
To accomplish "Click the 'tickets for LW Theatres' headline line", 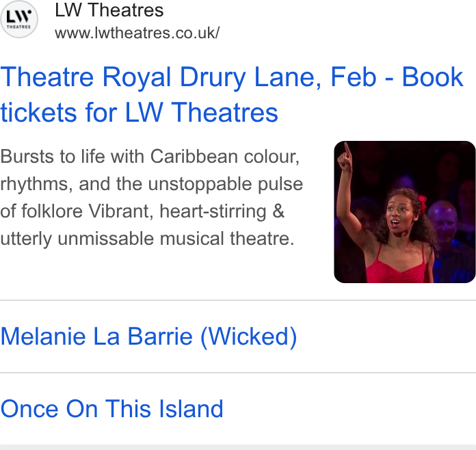I will pyautogui.click(x=139, y=113).
